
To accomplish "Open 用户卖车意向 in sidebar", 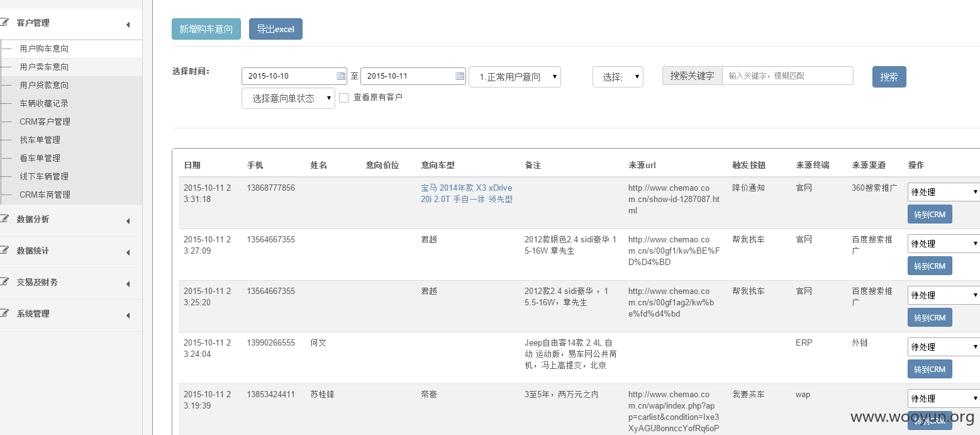I will [44, 67].
